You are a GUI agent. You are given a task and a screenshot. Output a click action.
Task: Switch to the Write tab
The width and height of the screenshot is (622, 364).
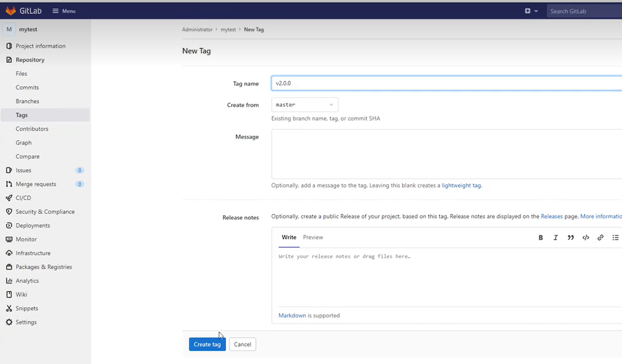tap(289, 237)
